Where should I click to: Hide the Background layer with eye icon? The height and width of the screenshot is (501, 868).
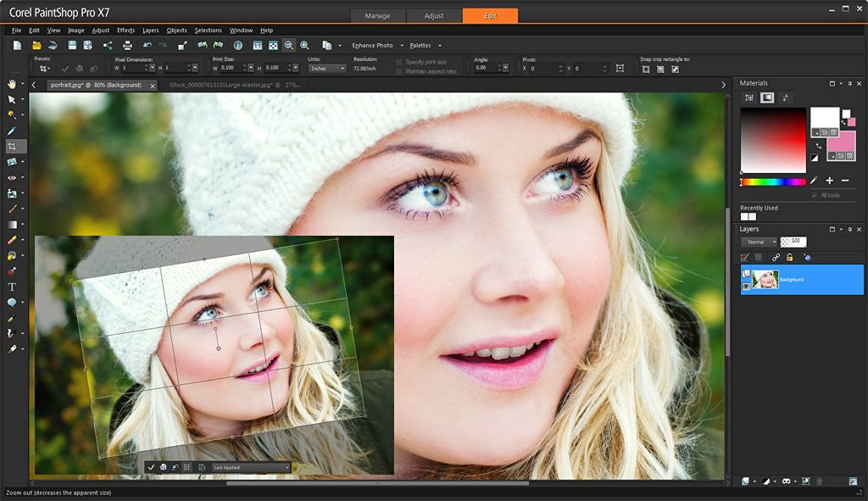(x=746, y=287)
